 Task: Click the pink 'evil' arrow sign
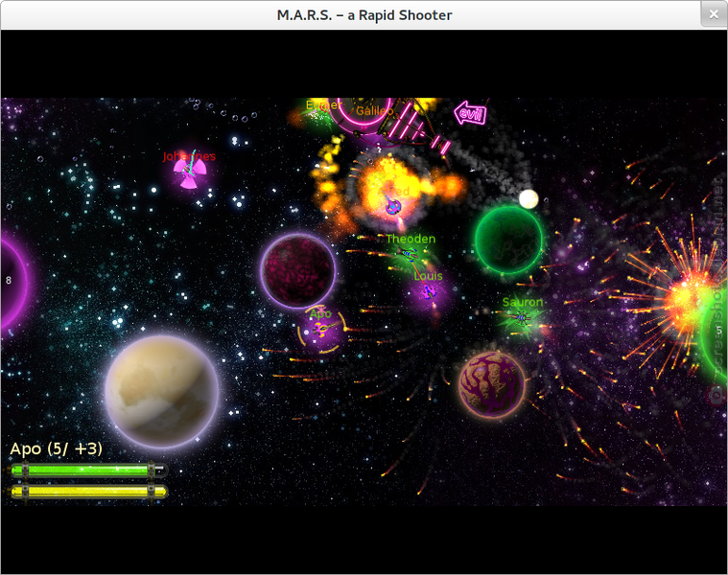(x=470, y=113)
